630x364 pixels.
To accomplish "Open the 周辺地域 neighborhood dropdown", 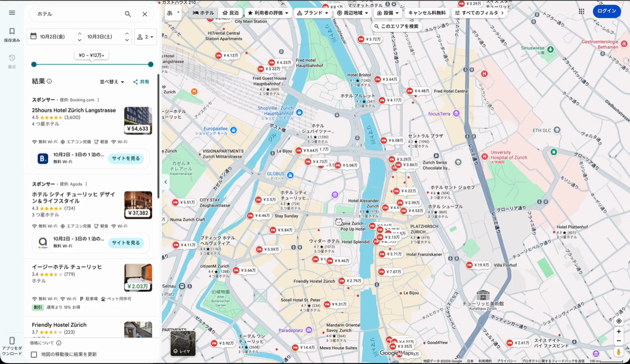I will (x=353, y=13).
